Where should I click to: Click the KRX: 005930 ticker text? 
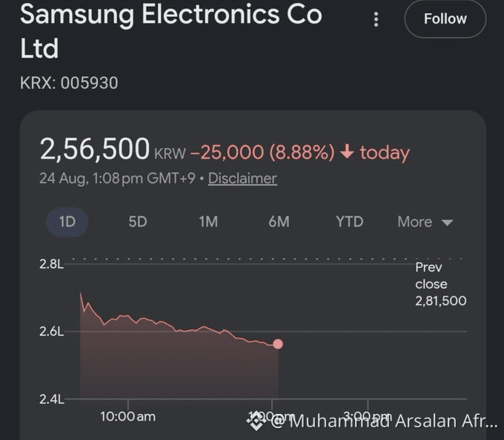[69, 83]
